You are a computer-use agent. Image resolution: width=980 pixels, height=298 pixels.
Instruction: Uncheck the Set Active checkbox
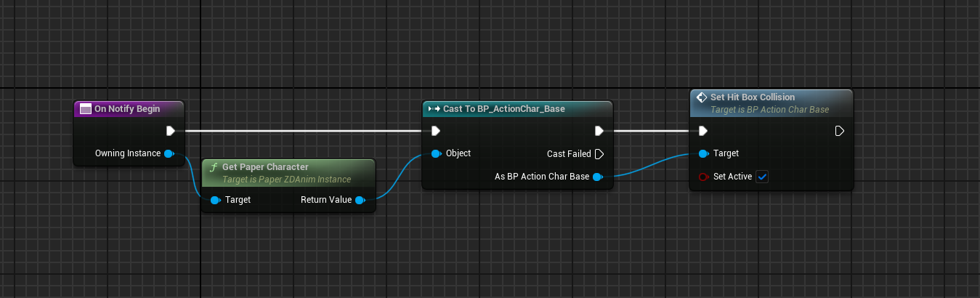pyautogui.click(x=762, y=177)
